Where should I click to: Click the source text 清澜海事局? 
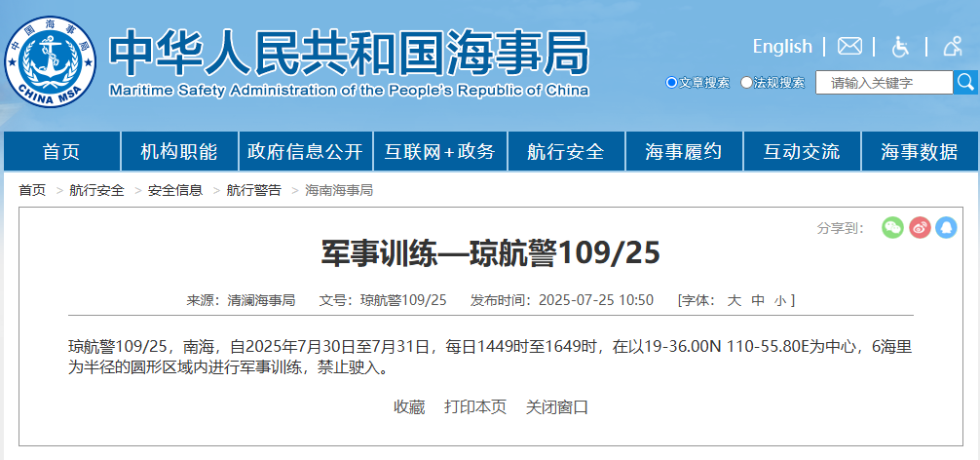[x=261, y=300]
